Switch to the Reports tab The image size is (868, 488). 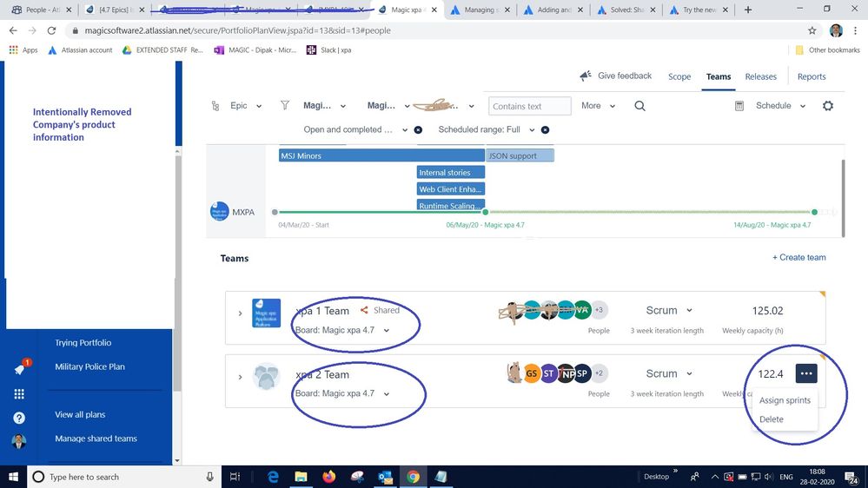(x=812, y=76)
